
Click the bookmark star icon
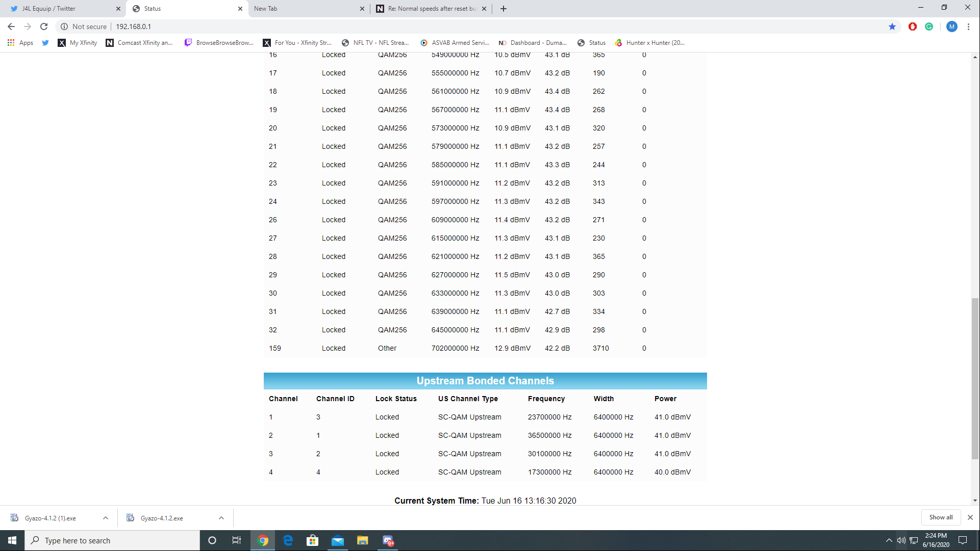coord(892,27)
